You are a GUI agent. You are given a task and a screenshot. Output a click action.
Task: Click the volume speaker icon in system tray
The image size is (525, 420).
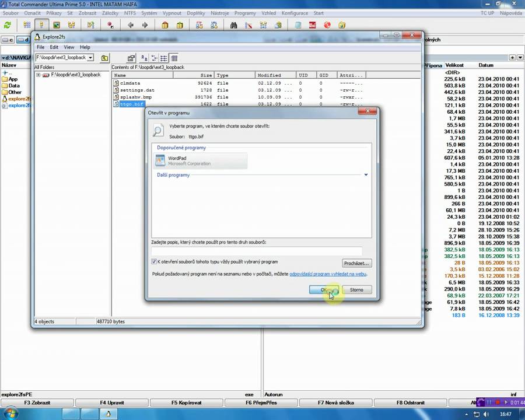click(487, 414)
